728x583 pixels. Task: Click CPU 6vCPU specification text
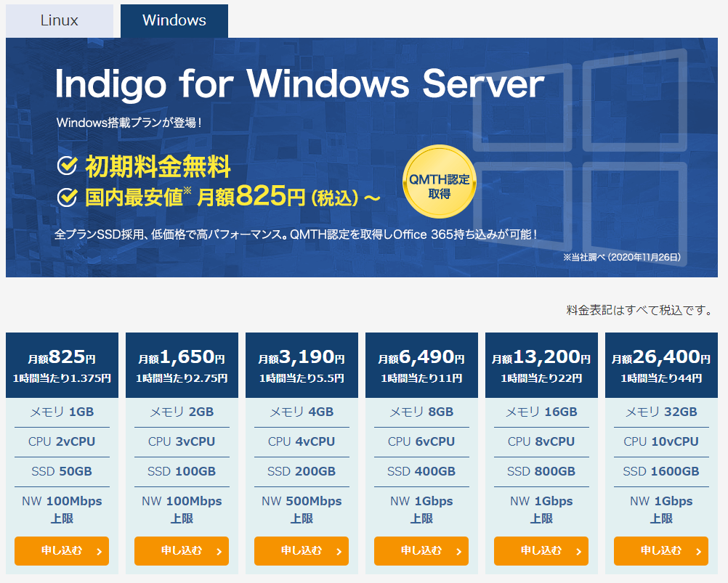tap(421, 441)
